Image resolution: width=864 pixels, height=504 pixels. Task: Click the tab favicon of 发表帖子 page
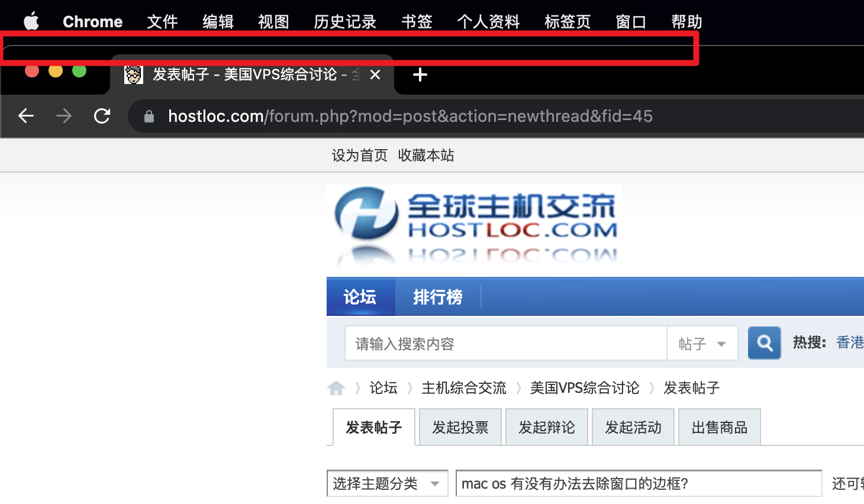pyautogui.click(x=134, y=75)
